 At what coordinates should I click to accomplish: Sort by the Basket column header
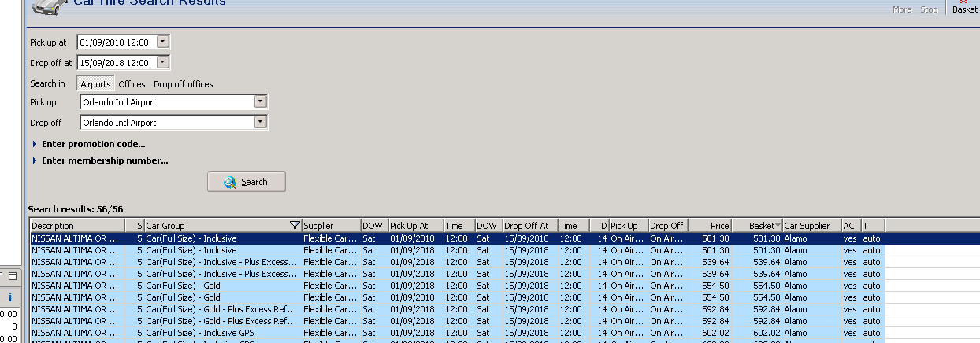pos(757,226)
